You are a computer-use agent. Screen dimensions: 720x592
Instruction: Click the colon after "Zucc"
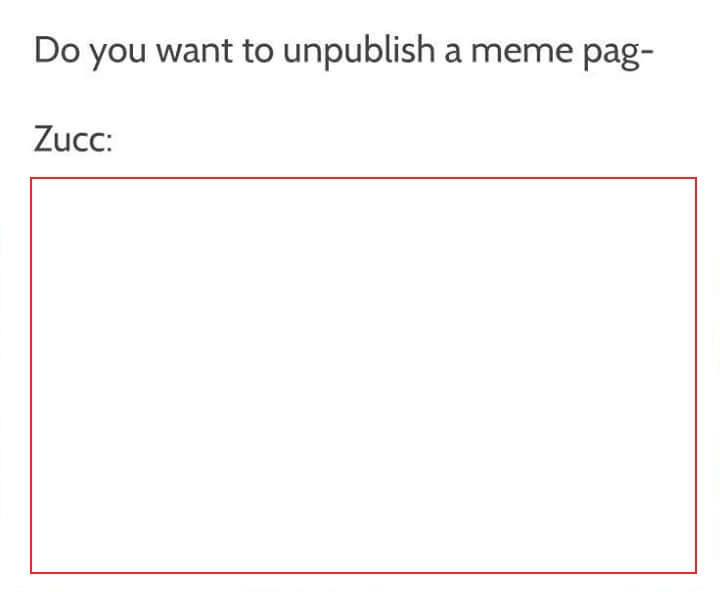click(109, 143)
